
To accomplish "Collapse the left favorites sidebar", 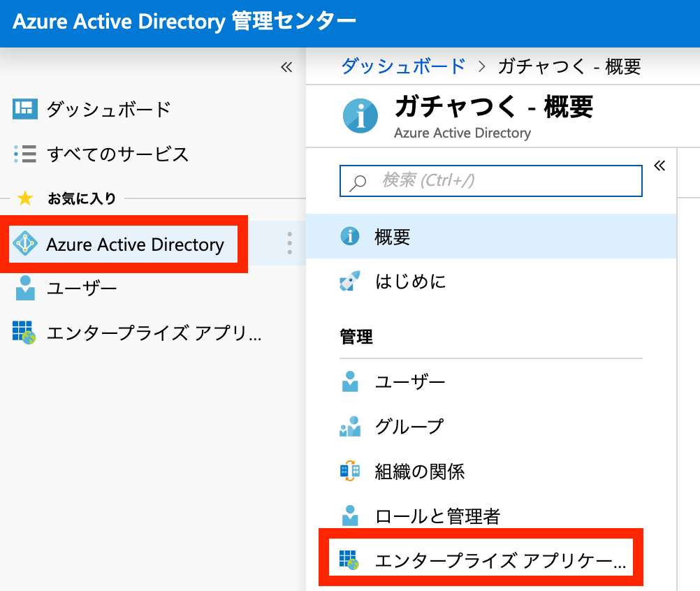I will (286, 67).
